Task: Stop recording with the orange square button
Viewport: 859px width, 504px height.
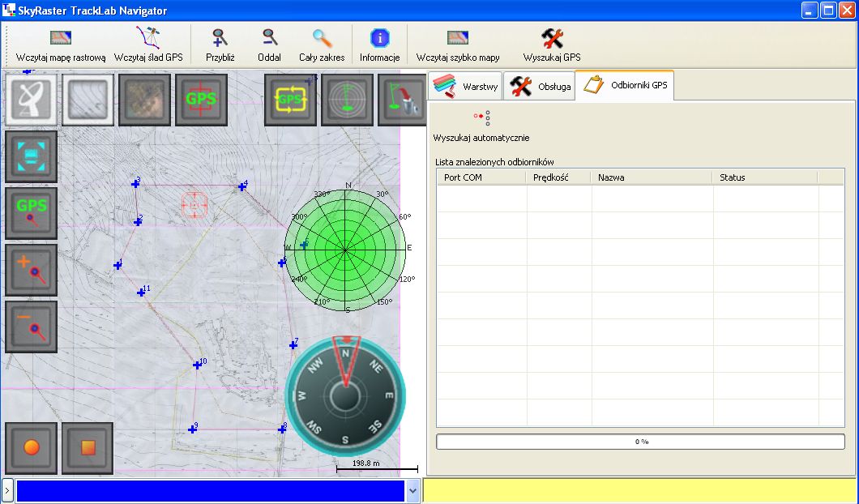Action: 88,447
